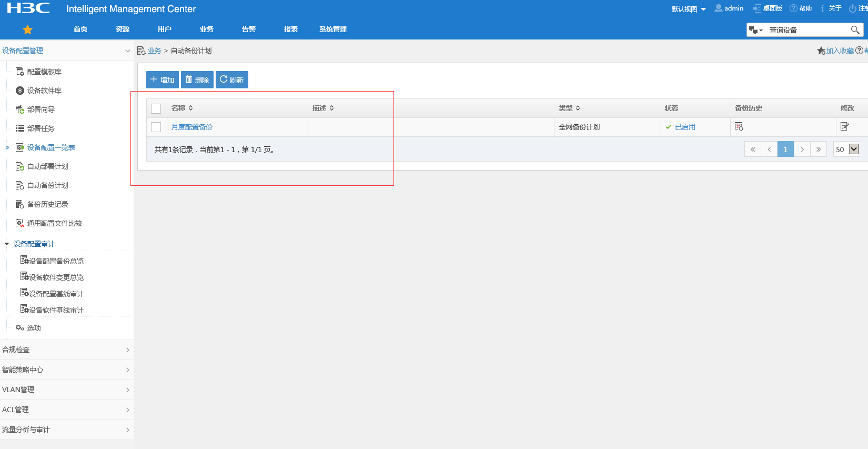This screenshot has height=449, width=868.
Task: Expand the 流量分析与审计 section
Action: pos(66,430)
